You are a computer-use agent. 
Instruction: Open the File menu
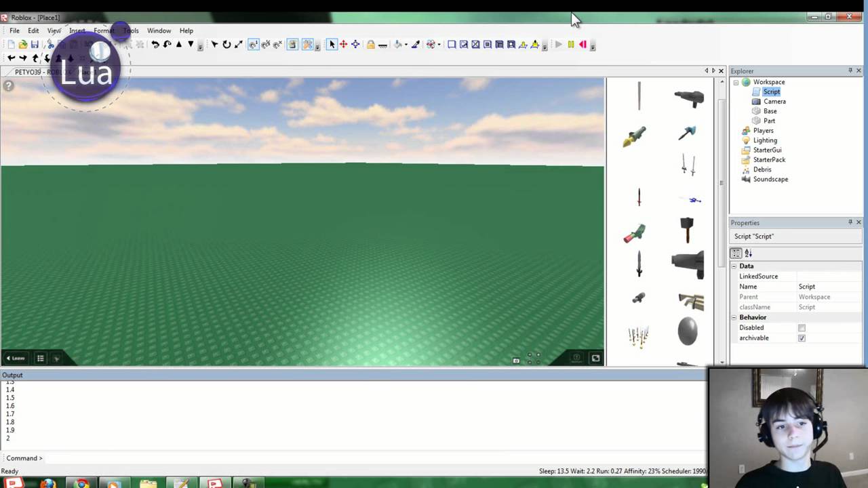14,30
